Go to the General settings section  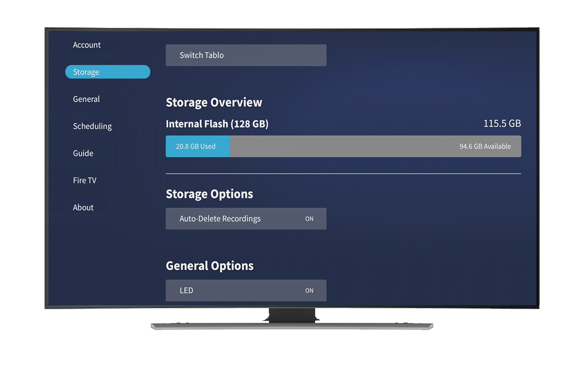[x=86, y=99]
